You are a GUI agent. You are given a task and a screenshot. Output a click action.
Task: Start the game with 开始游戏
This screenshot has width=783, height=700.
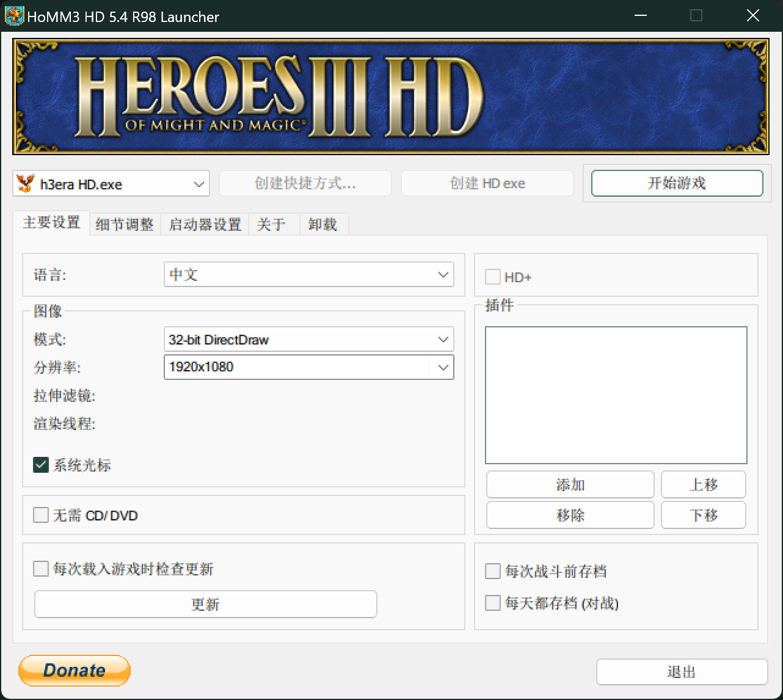[x=677, y=183]
